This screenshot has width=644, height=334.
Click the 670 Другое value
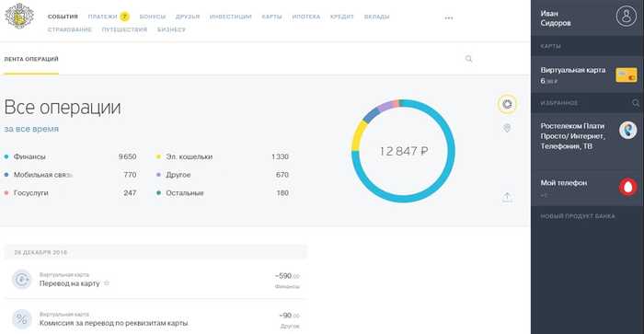282,175
